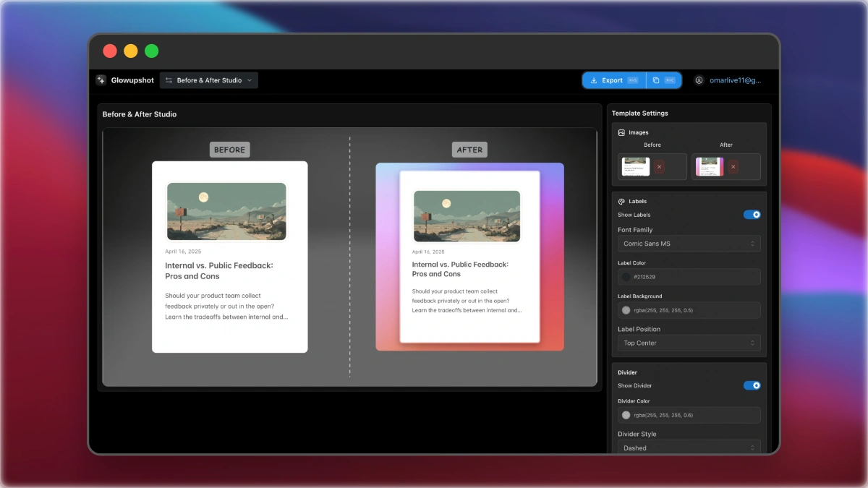The width and height of the screenshot is (868, 488).
Task: Edit the Divider Color rgba value
Action: (x=663, y=415)
